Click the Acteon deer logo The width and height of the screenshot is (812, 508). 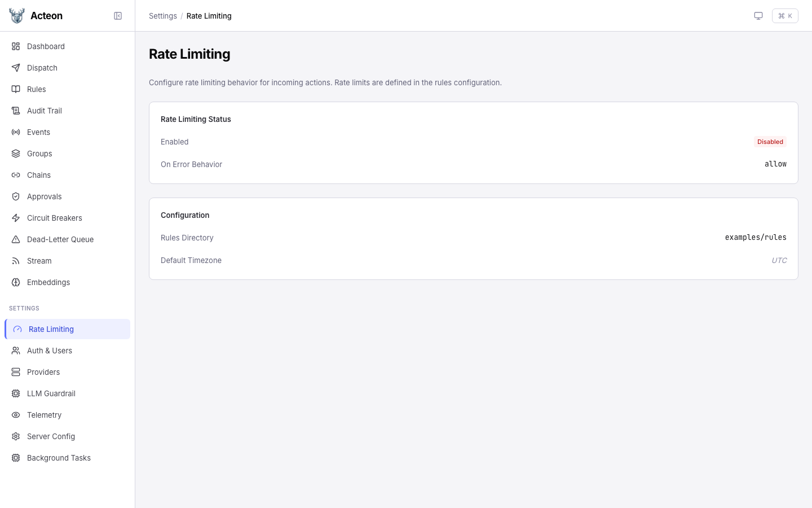point(16,15)
